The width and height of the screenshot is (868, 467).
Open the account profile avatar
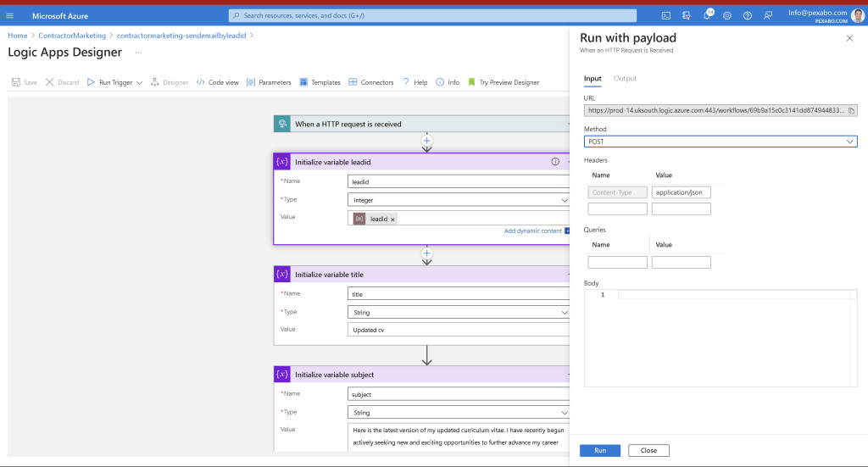click(858, 15)
